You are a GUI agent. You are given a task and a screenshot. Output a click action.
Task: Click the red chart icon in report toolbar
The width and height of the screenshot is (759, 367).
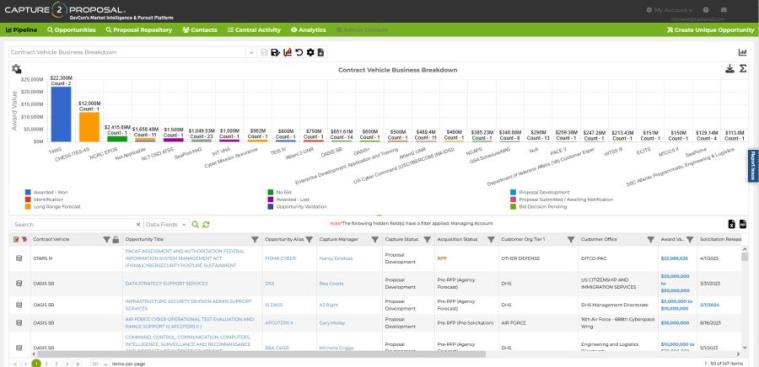pyautogui.click(x=288, y=52)
